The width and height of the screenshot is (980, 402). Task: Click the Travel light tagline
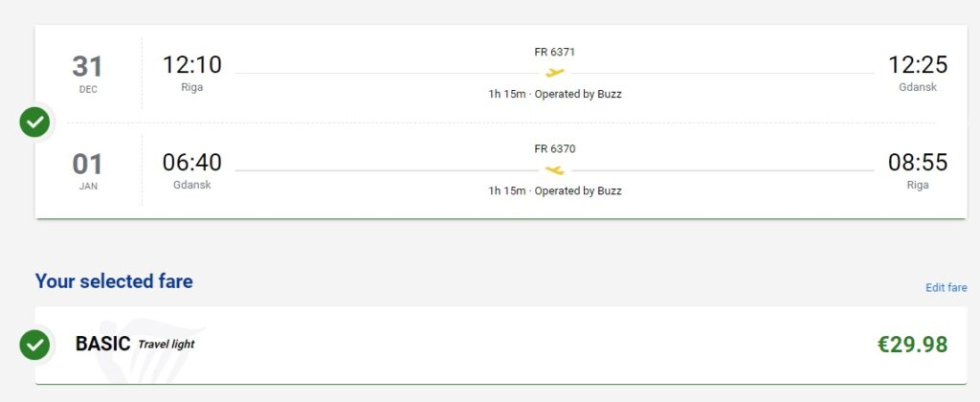(x=166, y=345)
